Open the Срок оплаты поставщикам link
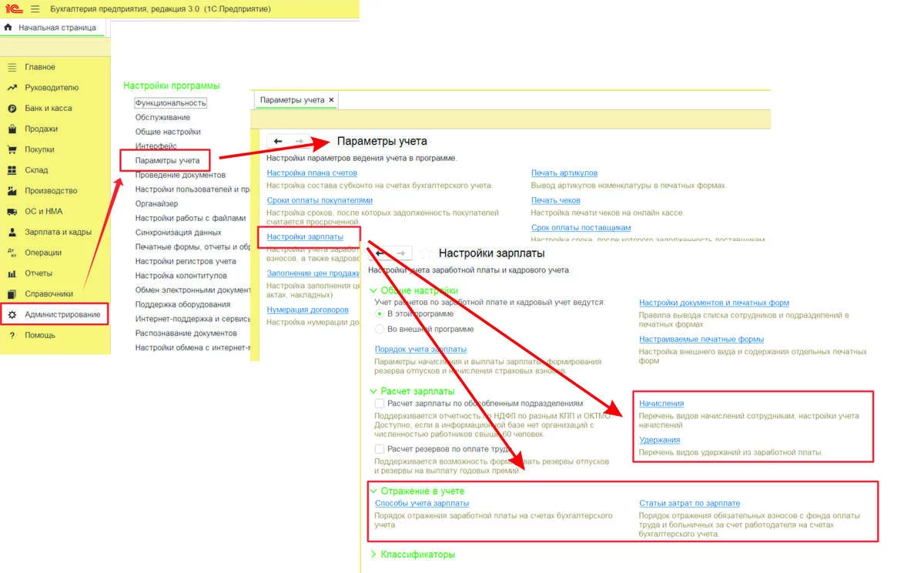Screen dimensions: 924x573 coord(581,228)
